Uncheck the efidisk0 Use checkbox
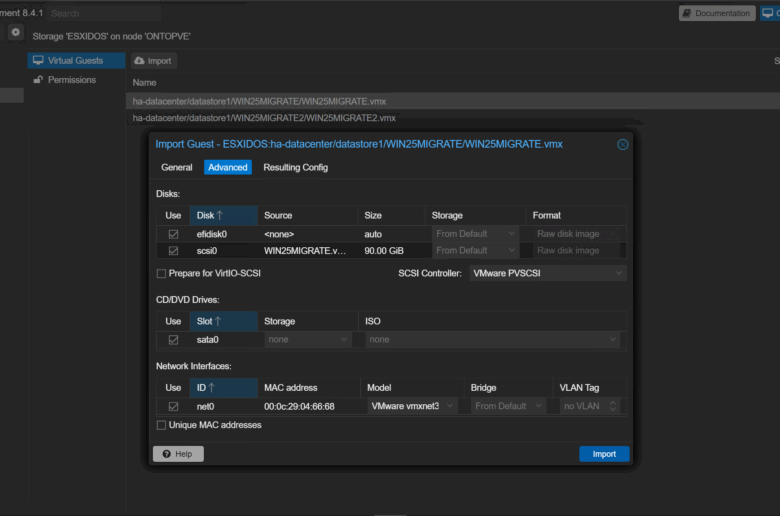The width and height of the screenshot is (780, 516). point(173,234)
